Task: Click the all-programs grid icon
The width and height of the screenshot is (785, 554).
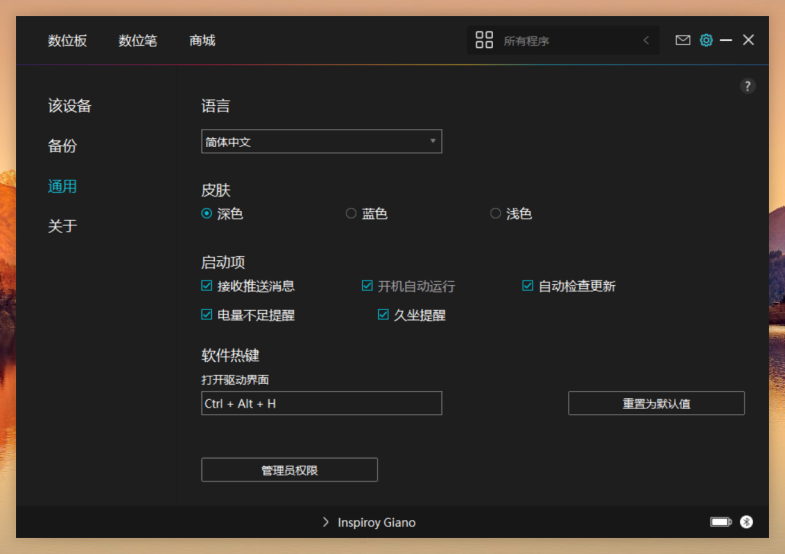Action: coord(484,40)
